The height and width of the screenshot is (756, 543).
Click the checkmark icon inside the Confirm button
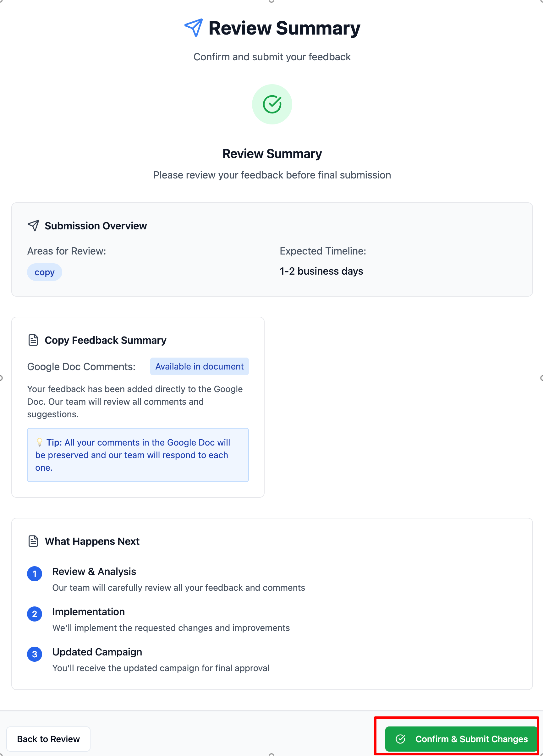click(x=400, y=739)
